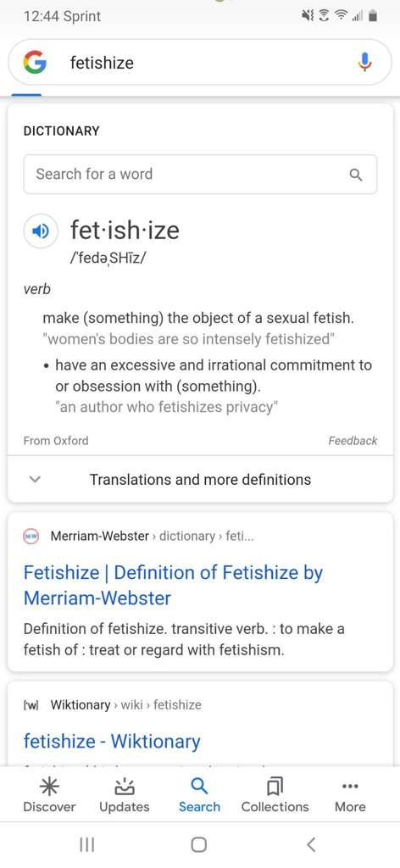Select the Search tab icon

(x=199, y=785)
